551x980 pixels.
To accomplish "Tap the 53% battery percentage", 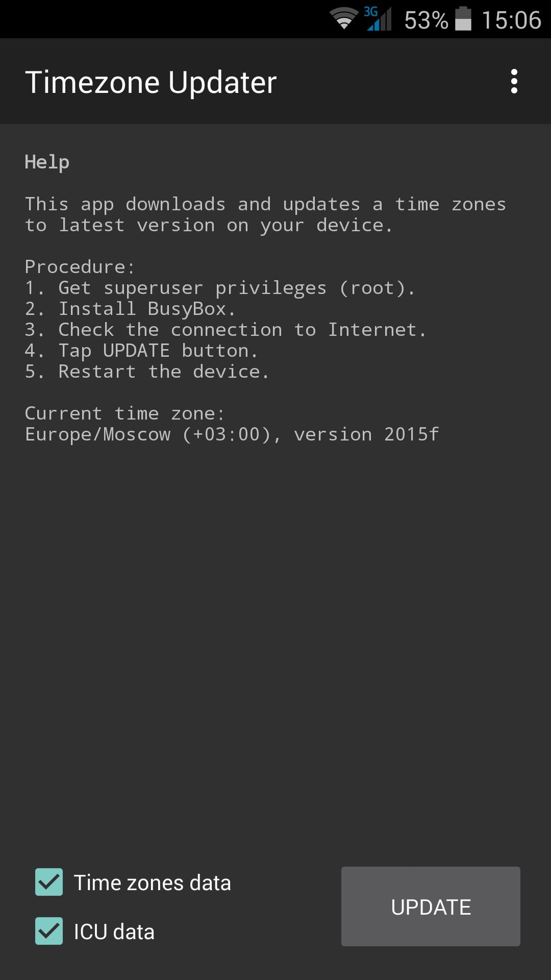I will click(x=426, y=20).
